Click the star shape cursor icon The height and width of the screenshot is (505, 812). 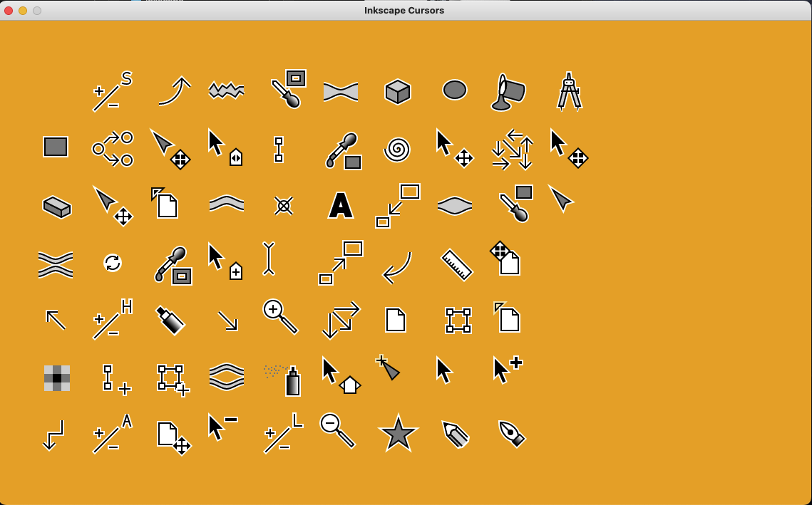(x=398, y=432)
